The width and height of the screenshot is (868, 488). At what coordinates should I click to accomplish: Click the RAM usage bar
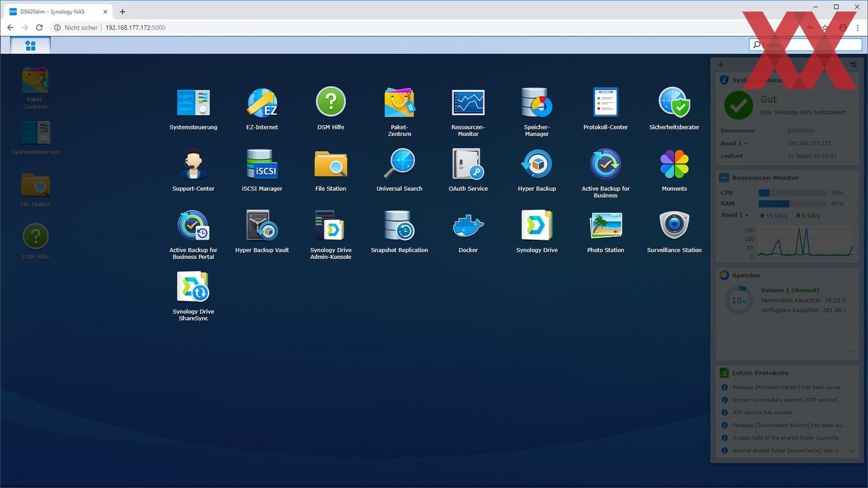pos(791,203)
